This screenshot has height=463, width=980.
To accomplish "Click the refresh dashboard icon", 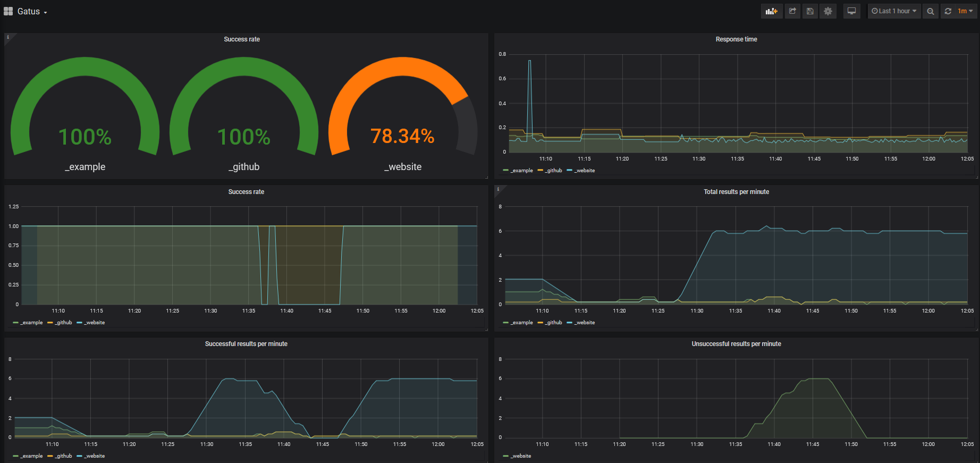I will [x=948, y=11].
